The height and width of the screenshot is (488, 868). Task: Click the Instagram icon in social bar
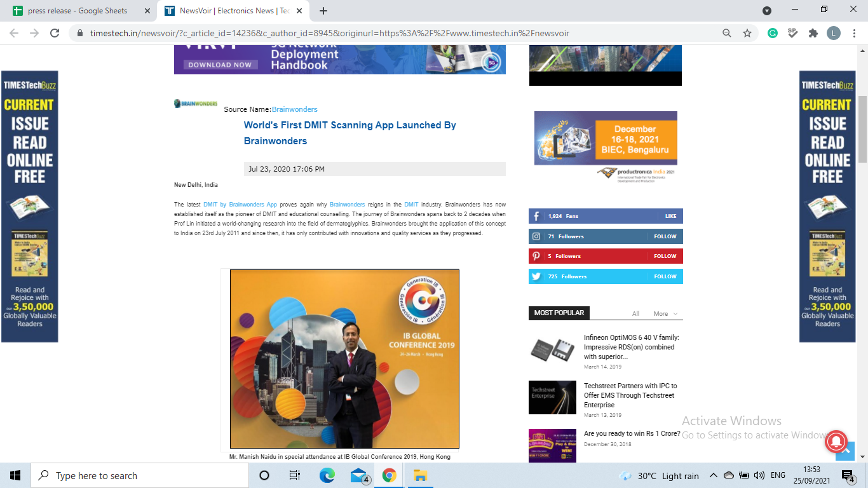[536, 236]
